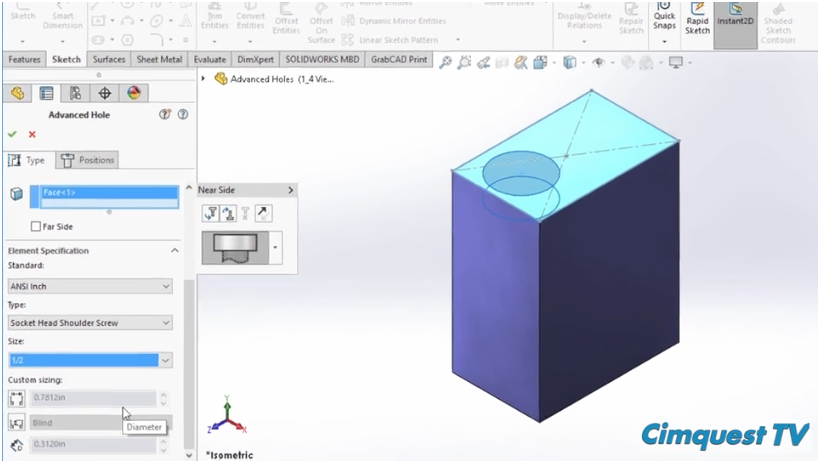Click the View Settings monitor icon
This screenshot has height=461, width=820.
click(x=676, y=63)
